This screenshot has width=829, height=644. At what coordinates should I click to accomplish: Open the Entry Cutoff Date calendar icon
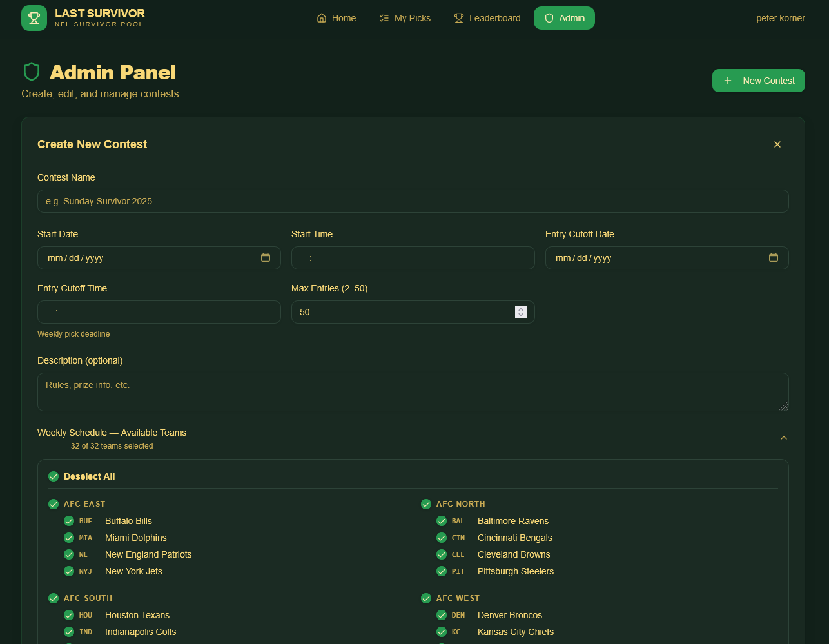pos(774,258)
